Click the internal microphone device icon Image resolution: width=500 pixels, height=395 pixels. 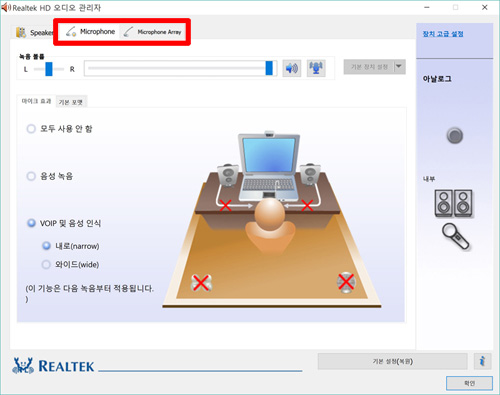point(456,236)
